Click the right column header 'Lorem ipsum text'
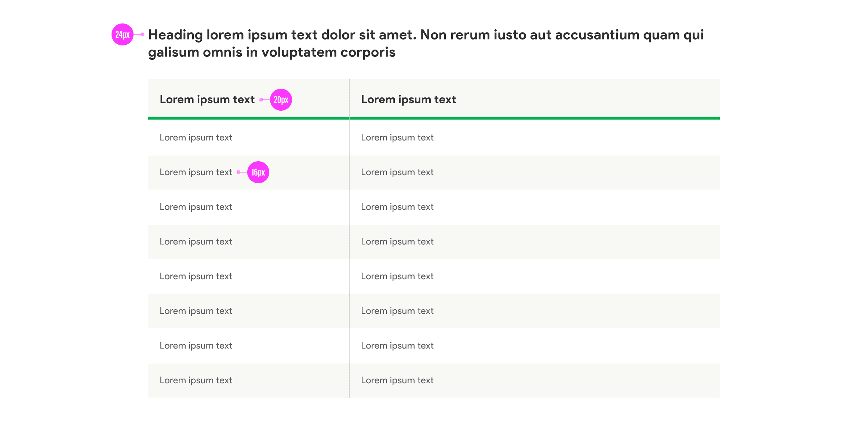 408,100
